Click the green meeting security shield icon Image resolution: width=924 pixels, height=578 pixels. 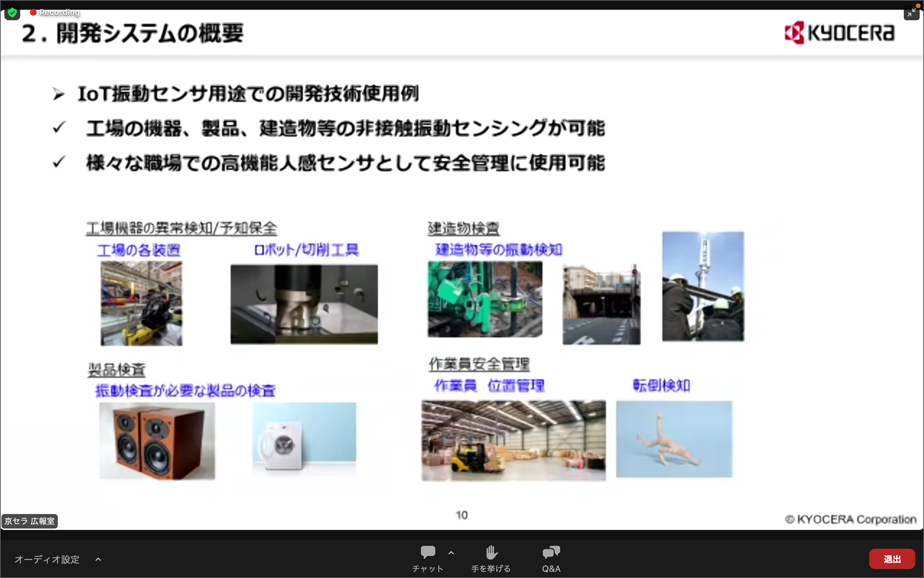(x=12, y=13)
